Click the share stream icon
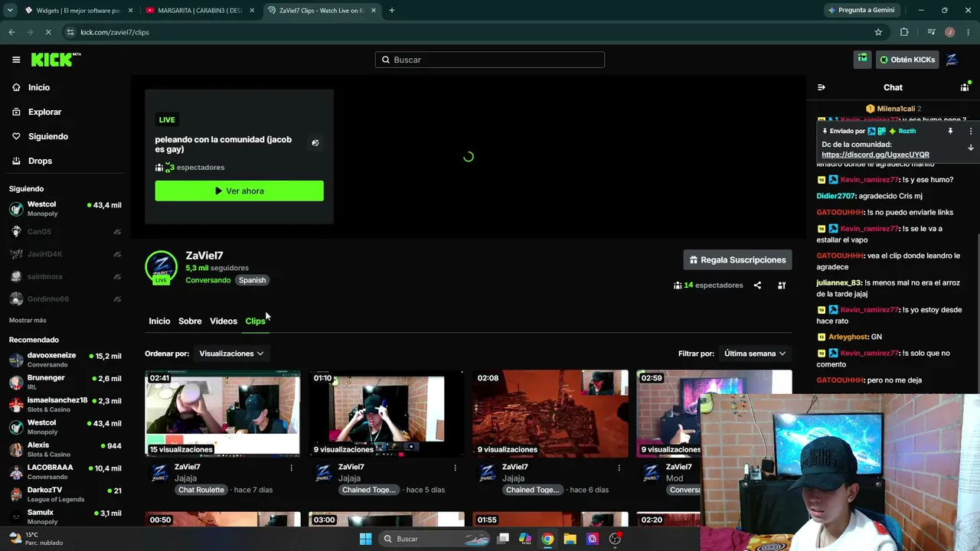980x551 pixels. 757,285
